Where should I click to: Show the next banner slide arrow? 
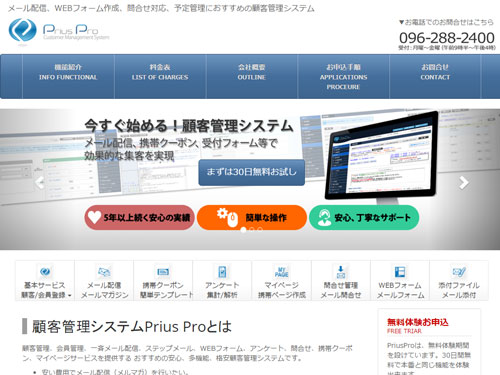tap(463, 183)
